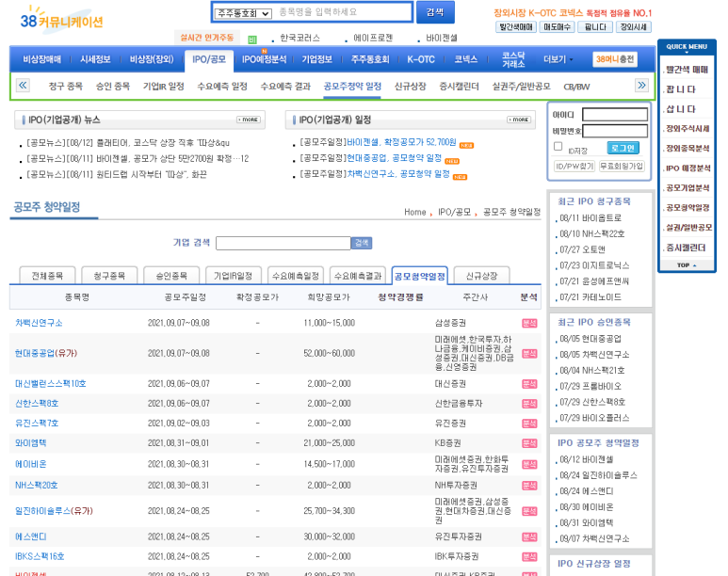Click MORE icon in IPO 일정 panel
Screen dimensions: 728x576
click(519, 120)
